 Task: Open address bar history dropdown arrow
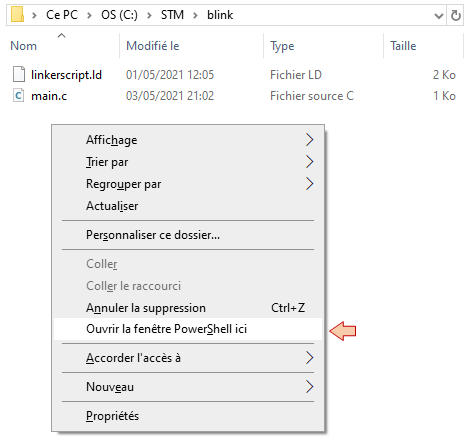coord(439,15)
